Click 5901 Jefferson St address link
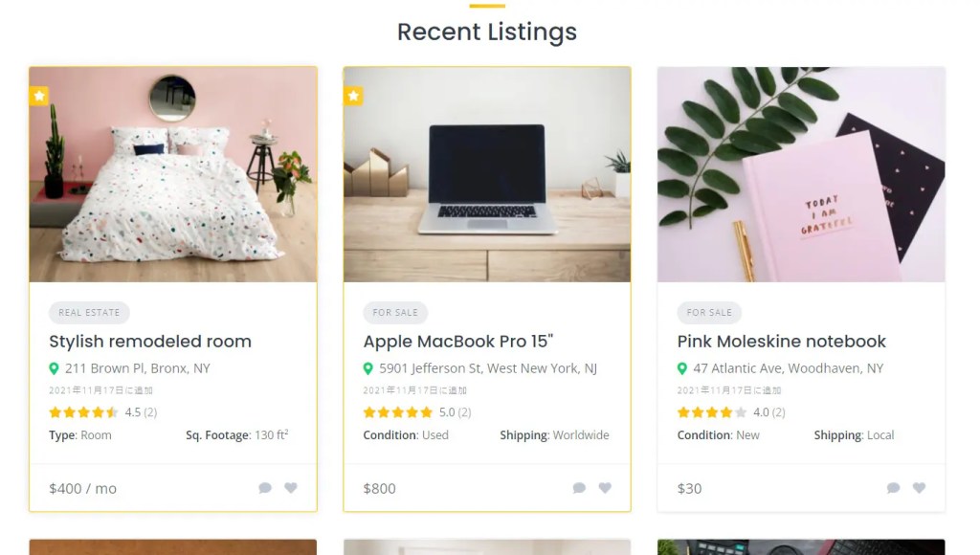Viewport: 980px width, 555px height. [487, 368]
